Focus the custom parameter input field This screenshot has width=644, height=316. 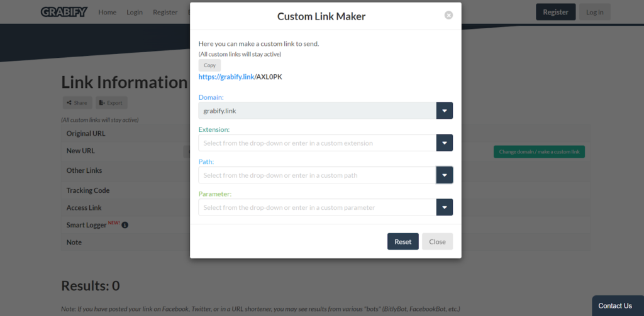coord(317,207)
